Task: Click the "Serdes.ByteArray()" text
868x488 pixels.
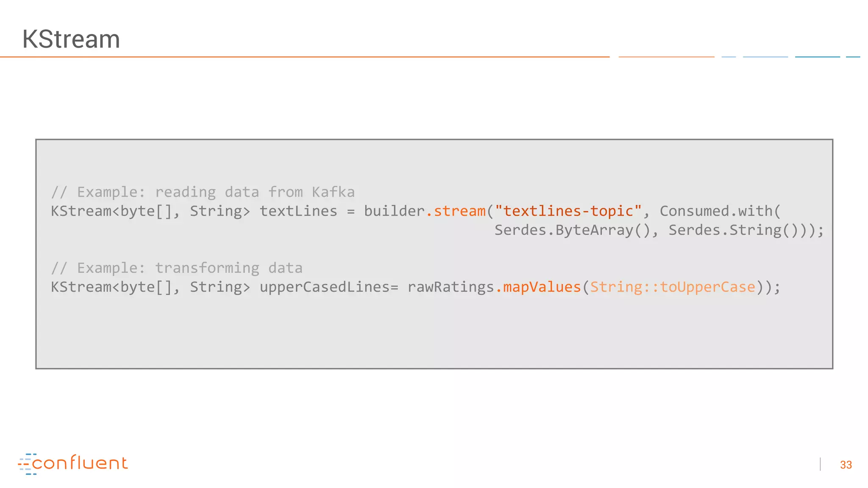Action: click(572, 230)
